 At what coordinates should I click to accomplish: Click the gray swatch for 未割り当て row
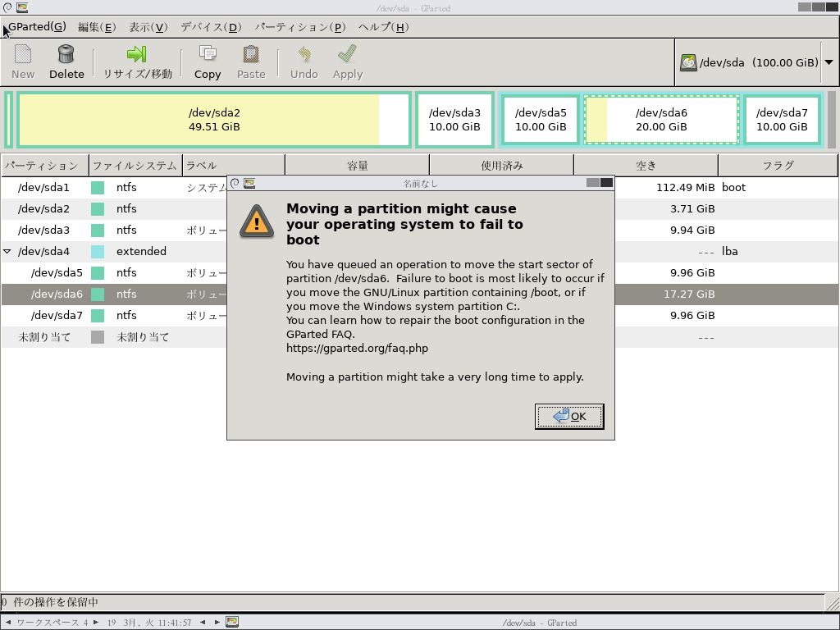[98, 337]
